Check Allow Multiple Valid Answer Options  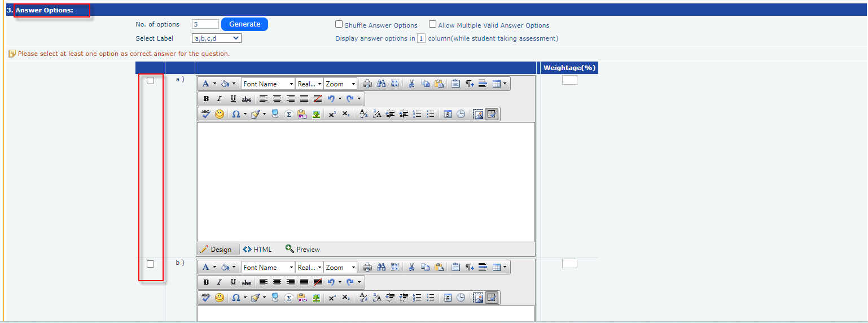pyautogui.click(x=433, y=24)
